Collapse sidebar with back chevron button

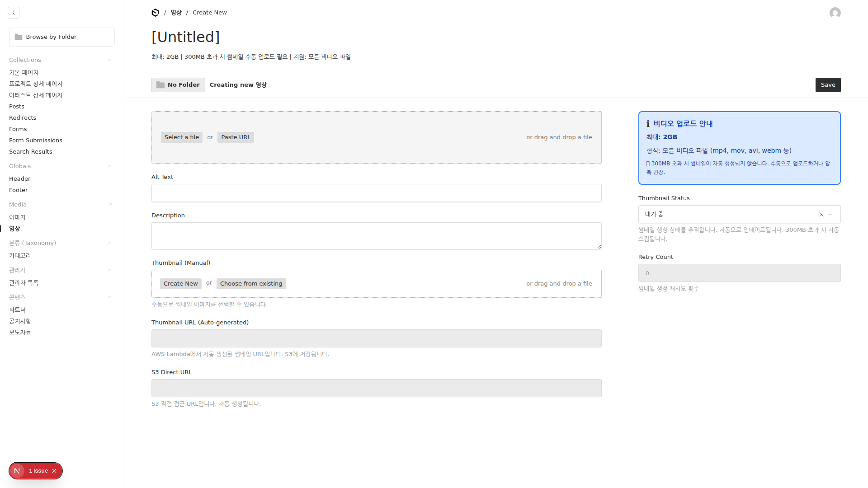pyautogui.click(x=14, y=13)
